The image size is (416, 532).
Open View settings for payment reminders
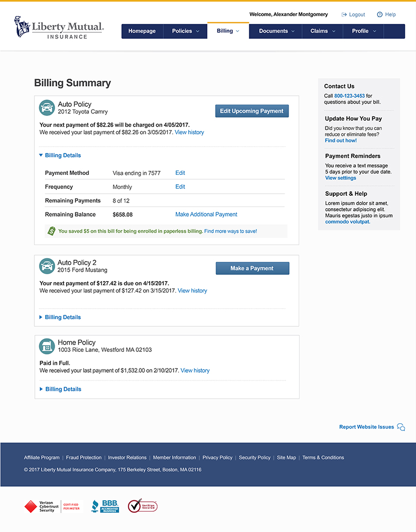pos(341,178)
